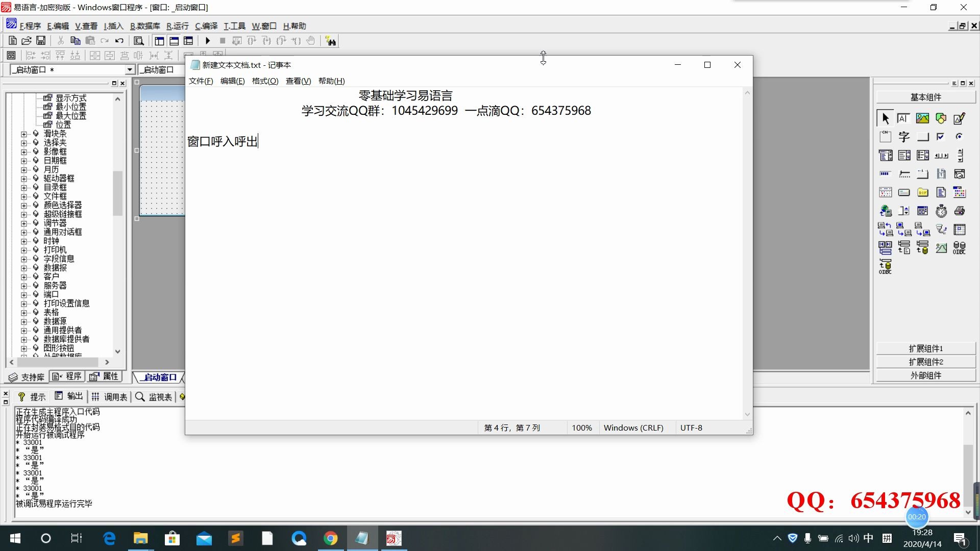Click the Undo arrow toolbar icon

[x=119, y=41]
